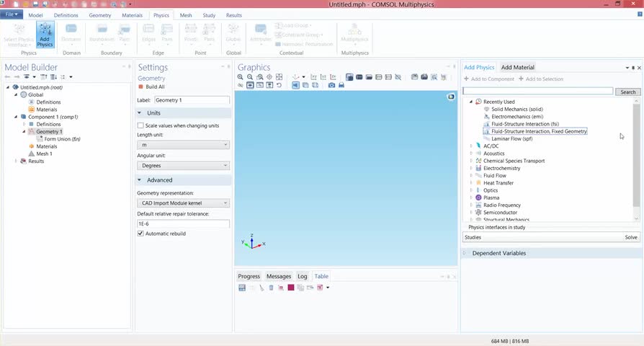
Task: Select the boundaries selection icon in Graphics
Action: [369, 77]
